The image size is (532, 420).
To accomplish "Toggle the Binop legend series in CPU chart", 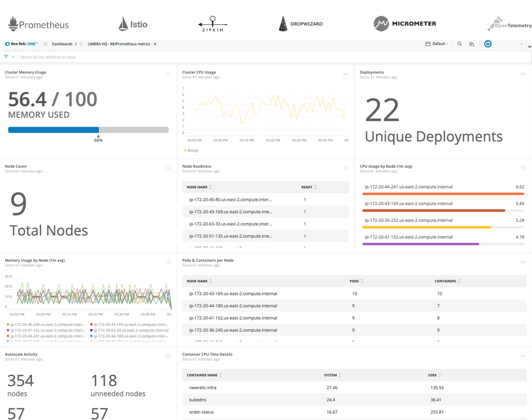I will 191,150.
